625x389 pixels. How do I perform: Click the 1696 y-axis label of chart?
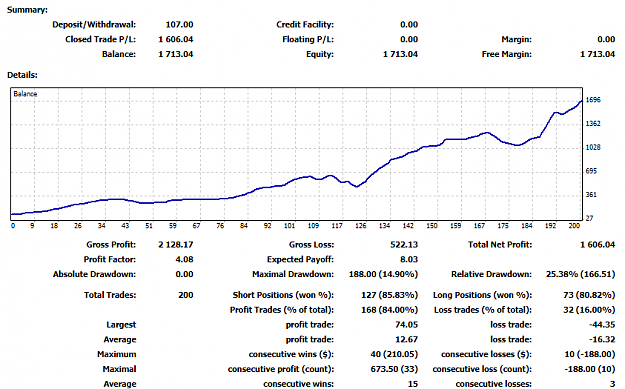click(593, 100)
